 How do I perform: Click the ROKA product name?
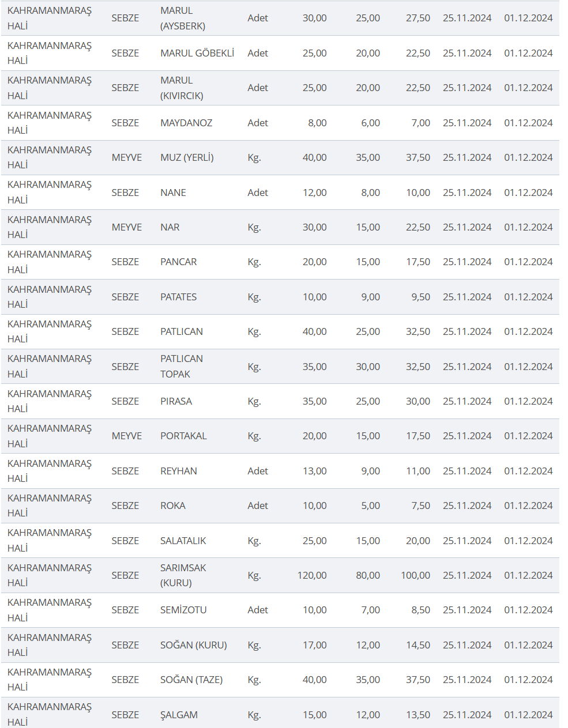coord(172,506)
